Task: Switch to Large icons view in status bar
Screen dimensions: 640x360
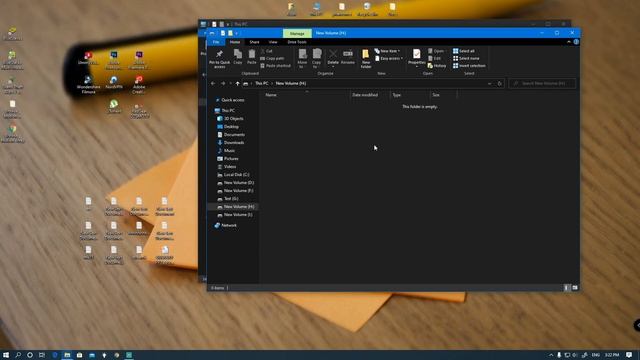Action: [x=575, y=288]
